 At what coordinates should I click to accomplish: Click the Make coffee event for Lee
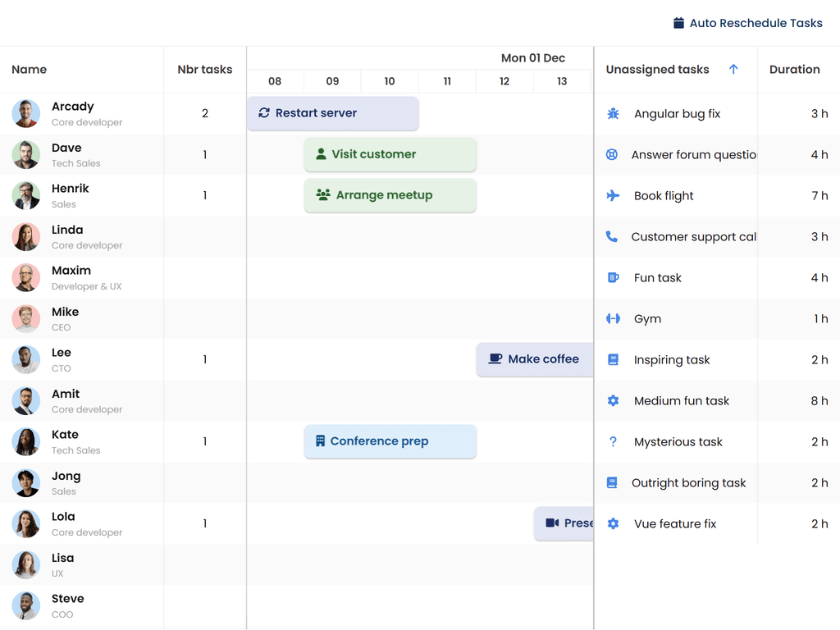[535, 359]
